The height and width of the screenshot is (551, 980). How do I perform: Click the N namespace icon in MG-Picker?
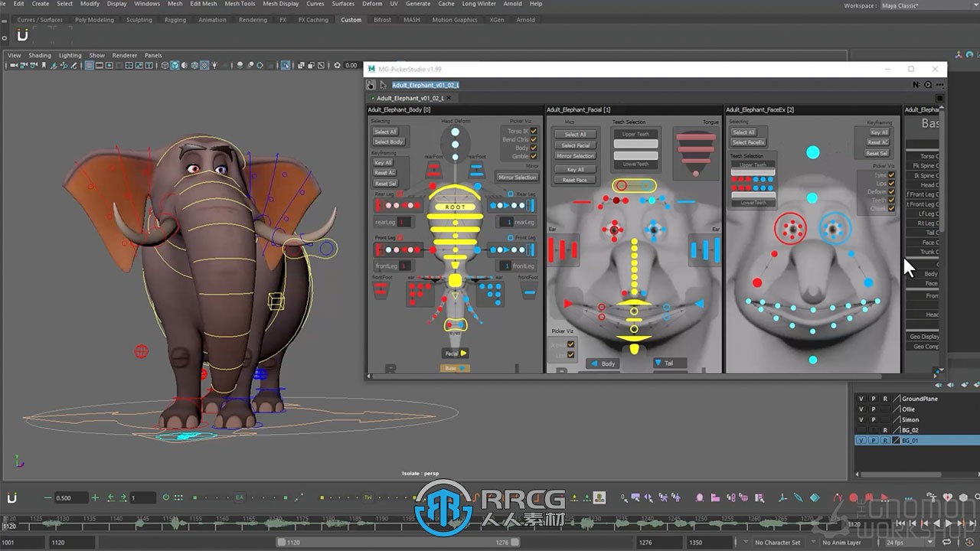(x=918, y=85)
